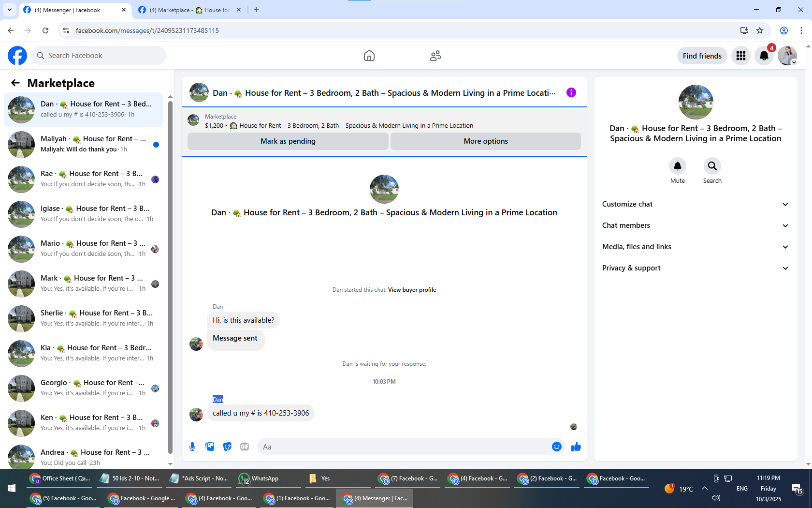Open Friends icon in top navigation
Viewport: 812px width, 508px height.
[435, 56]
